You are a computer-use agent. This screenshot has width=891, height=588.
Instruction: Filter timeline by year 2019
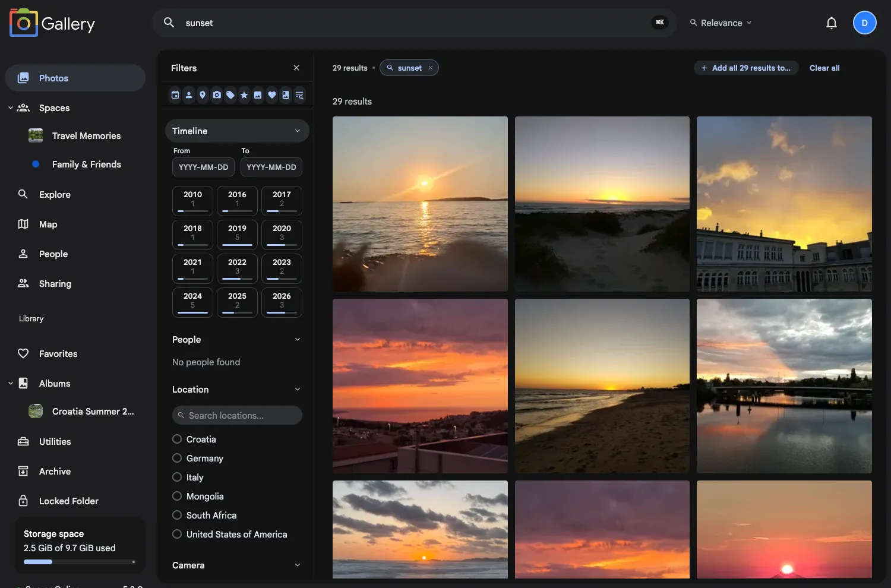click(237, 235)
